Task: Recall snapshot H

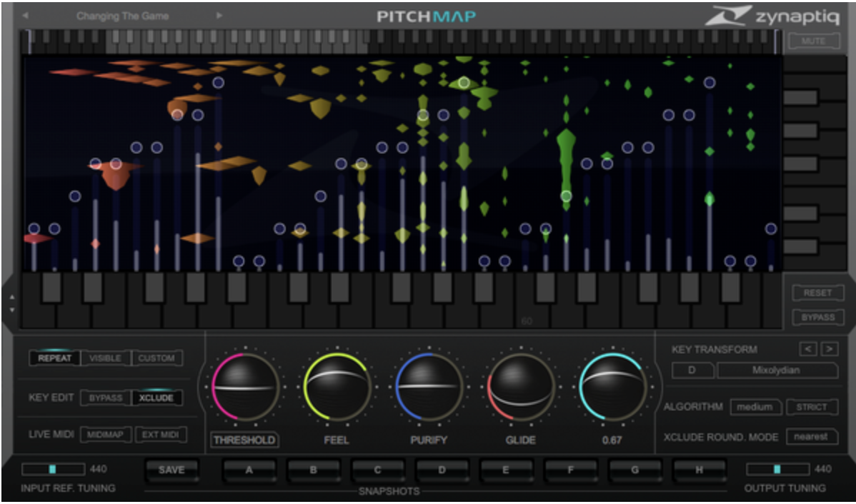Action: tap(700, 470)
